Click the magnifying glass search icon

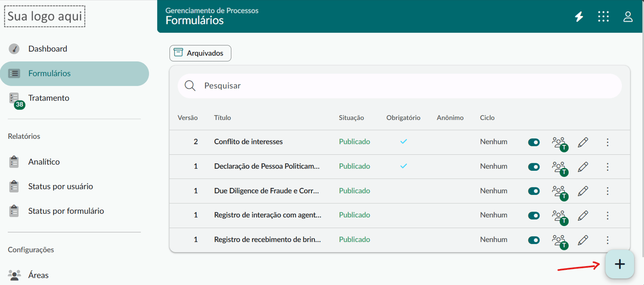point(190,85)
